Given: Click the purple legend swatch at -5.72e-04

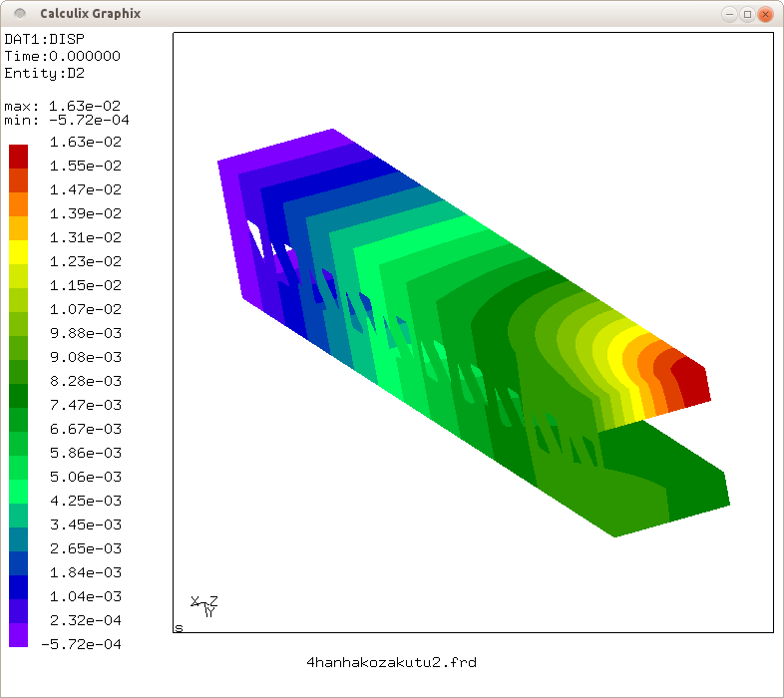Looking at the screenshot, I should coord(19,635).
